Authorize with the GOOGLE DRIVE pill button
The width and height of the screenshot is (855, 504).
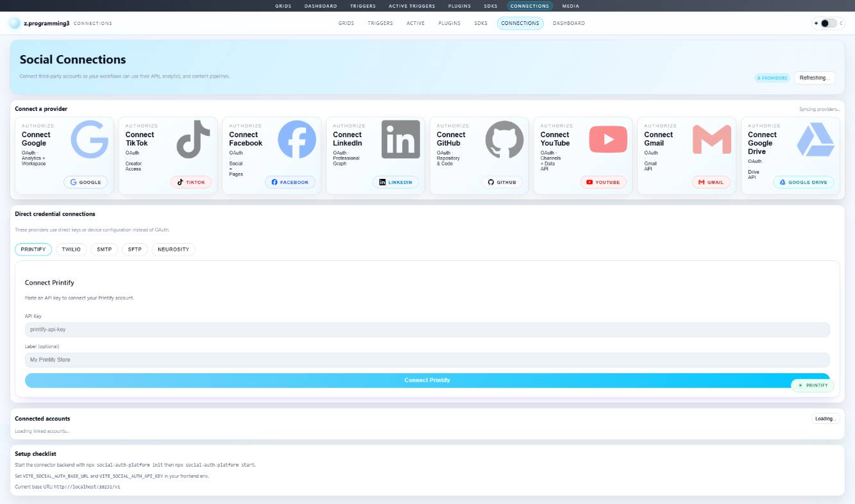pos(804,182)
